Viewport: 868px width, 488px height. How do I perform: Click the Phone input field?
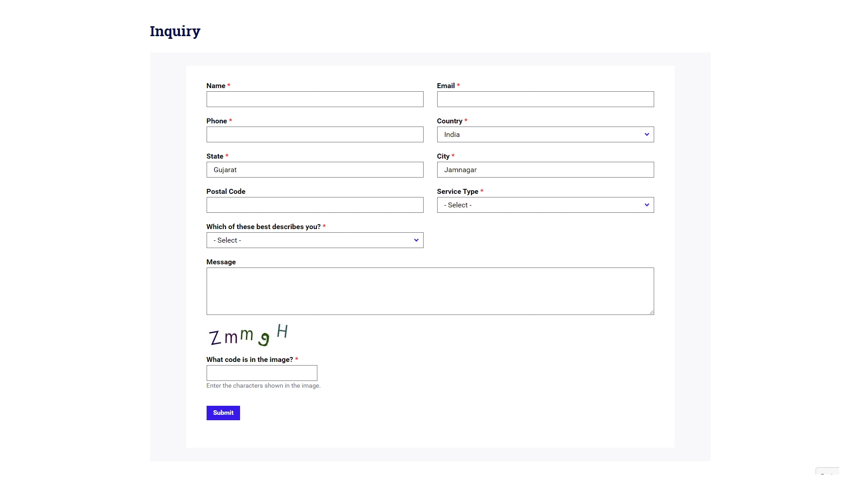click(315, 134)
